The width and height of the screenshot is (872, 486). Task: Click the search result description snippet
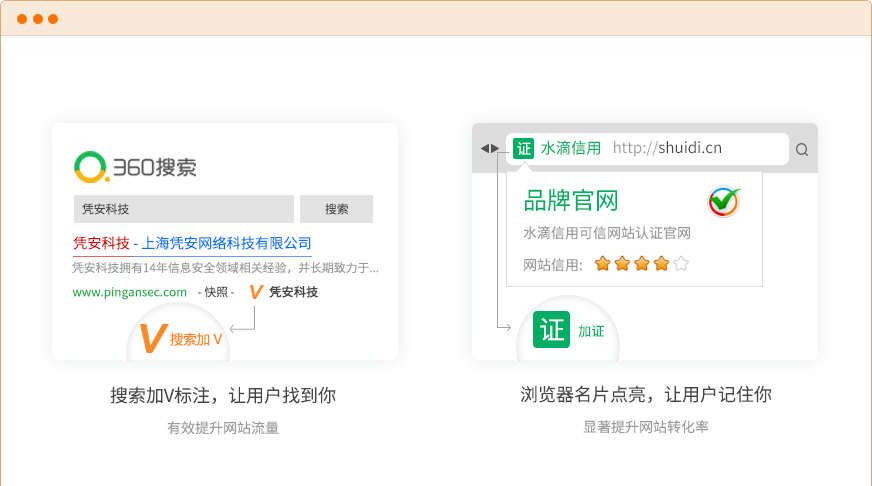tap(225, 268)
